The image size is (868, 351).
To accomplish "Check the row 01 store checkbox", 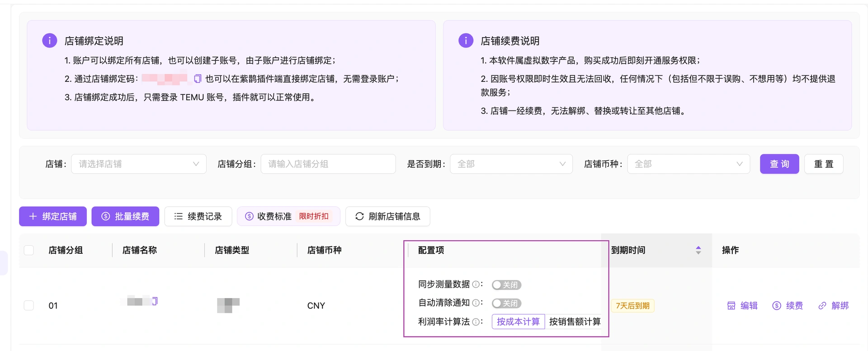I will (x=29, y=305).
